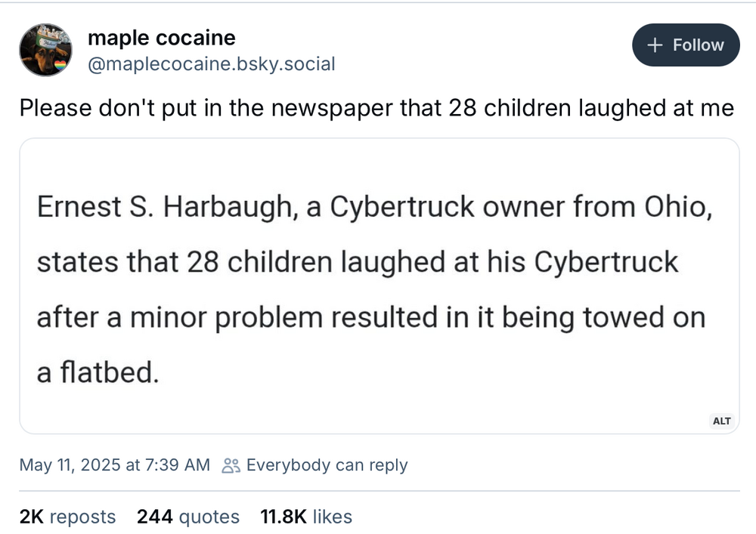
Task: Open maple cocaine's profile avatar
Action: click(x=45, y=49)
